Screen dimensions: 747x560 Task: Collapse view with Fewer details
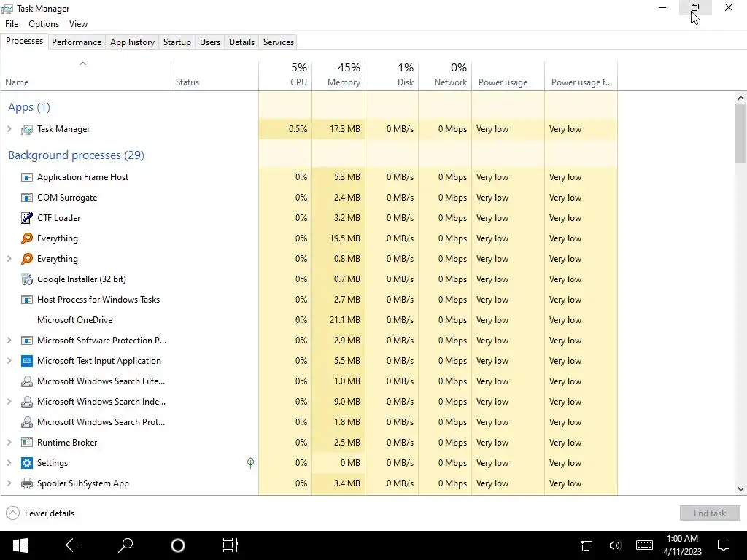(x=40, y=513)
